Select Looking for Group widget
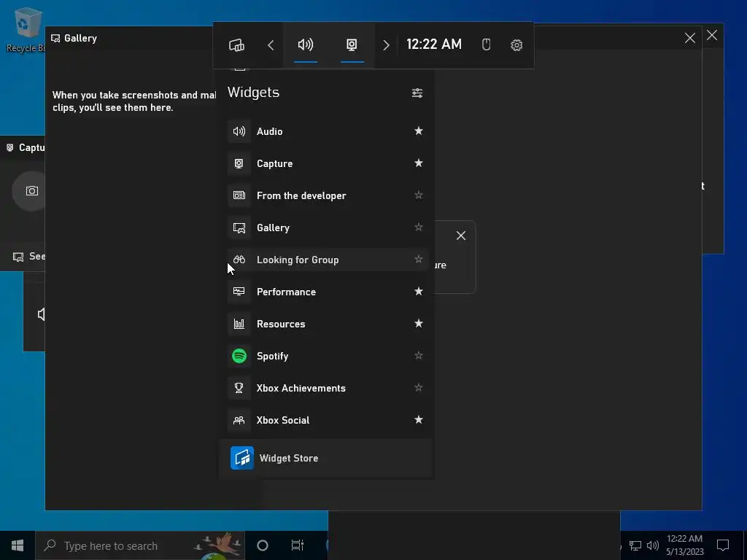The height and width of the screenshot is (560, 747). click(x=328, y=260)
